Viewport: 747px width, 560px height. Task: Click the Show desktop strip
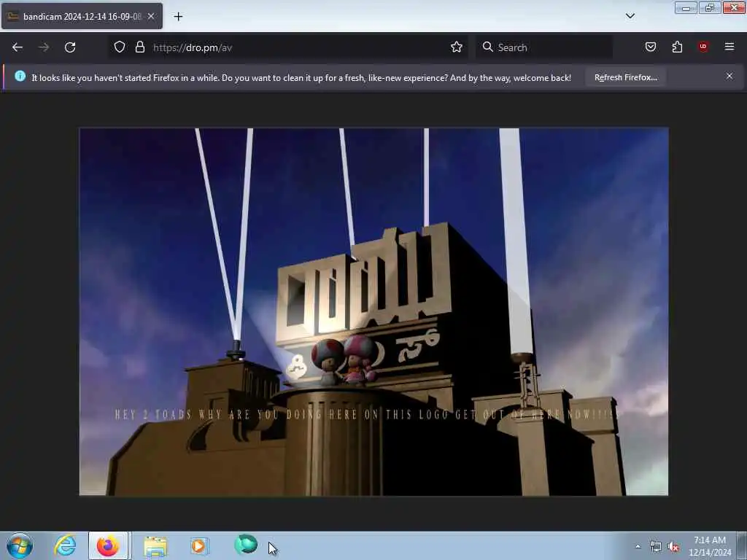point(742,545)
